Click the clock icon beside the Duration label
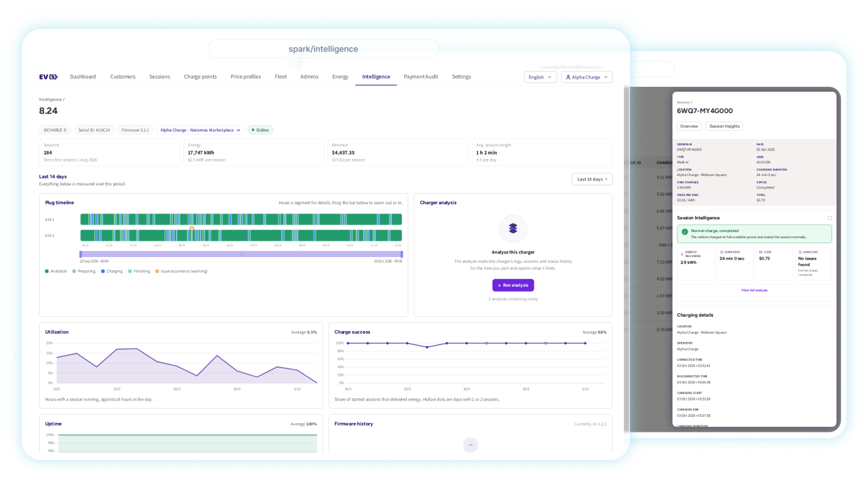Screen dimensions: 868x489 click(x=721, y=252)
